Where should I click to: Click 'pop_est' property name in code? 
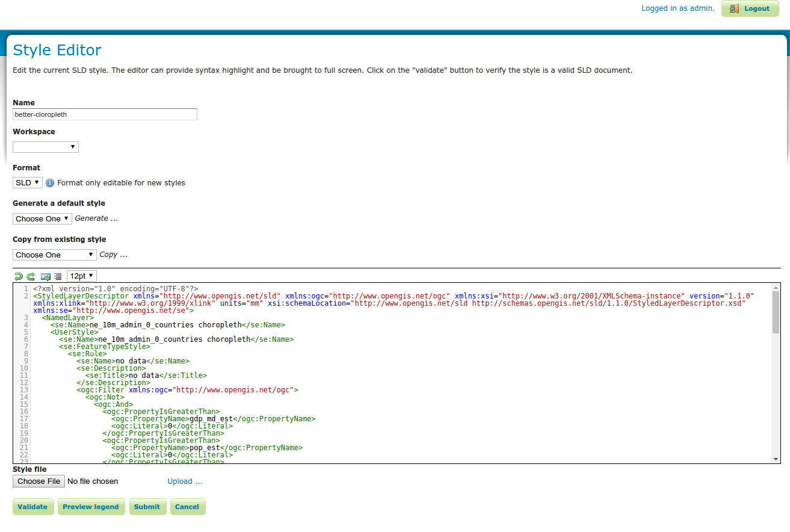pos(205,448)
